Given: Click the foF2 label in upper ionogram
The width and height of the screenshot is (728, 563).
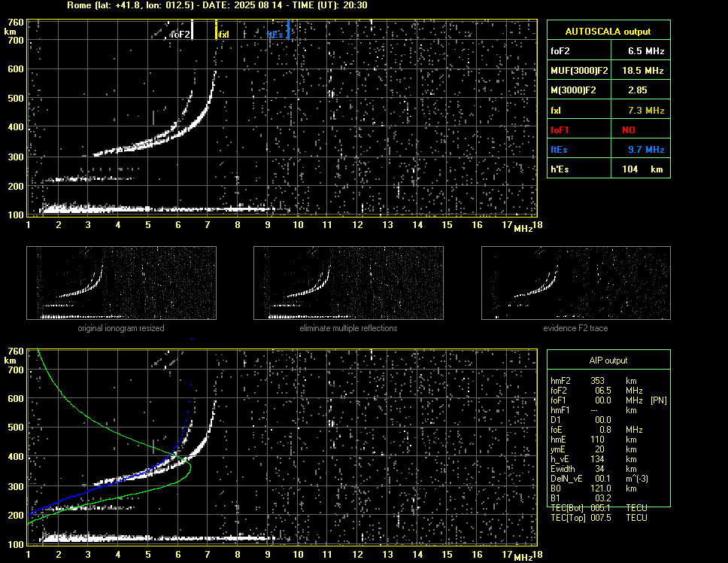Looking at the screenshot, I should point(180,35).
